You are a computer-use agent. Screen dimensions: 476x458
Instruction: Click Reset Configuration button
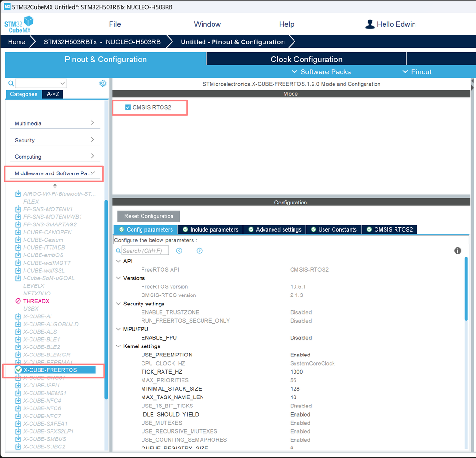149,216
